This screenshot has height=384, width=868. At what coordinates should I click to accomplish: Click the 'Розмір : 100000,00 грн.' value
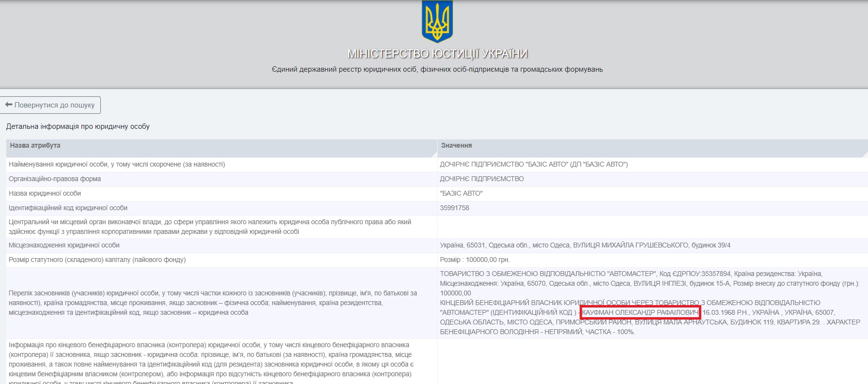point(474,260)
